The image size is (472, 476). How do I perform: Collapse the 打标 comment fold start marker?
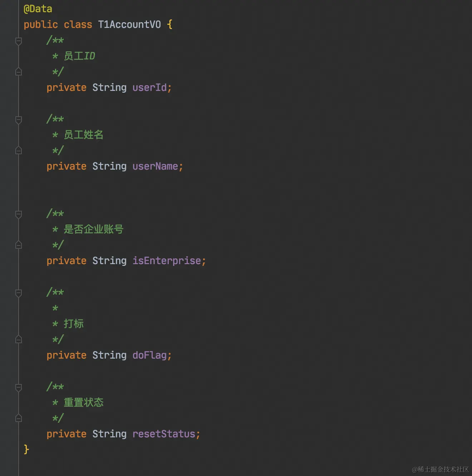[19, 293]
